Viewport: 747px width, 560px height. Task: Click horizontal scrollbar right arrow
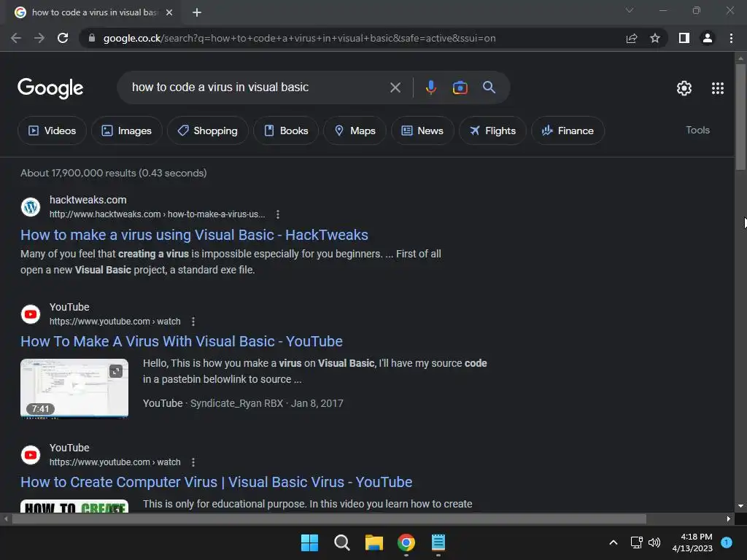[x=729, y=518]
